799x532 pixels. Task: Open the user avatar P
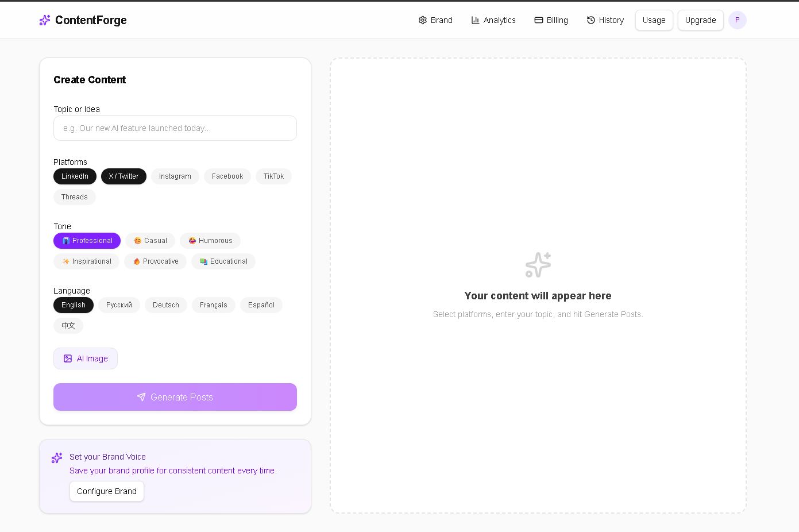(x=738, y=20)
